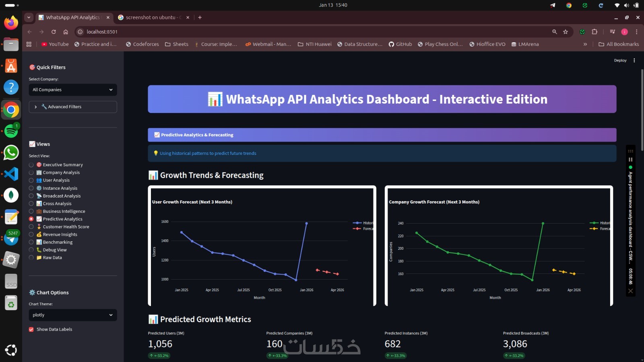This screenshot has width=644, height=362.
Task: Open the Streamlit three-dot menu beside Deploy
Action: click(634, 60)
